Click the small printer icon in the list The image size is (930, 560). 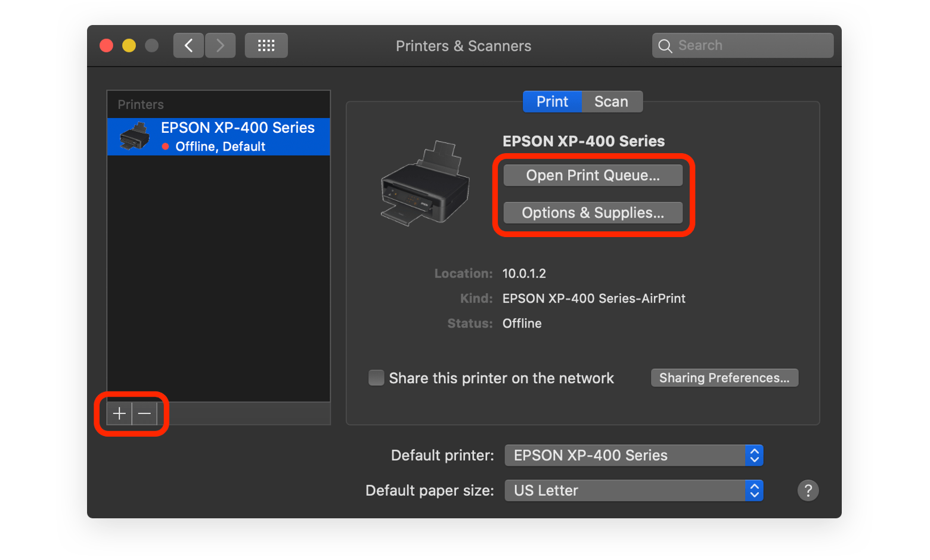134,136
